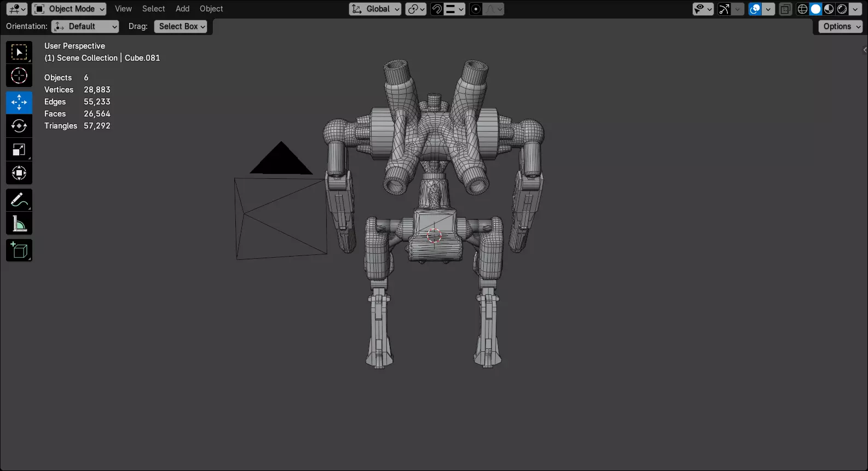Select the camera wireframe object
This screenshot has width=868, height=471.
[x=281, y=218]
